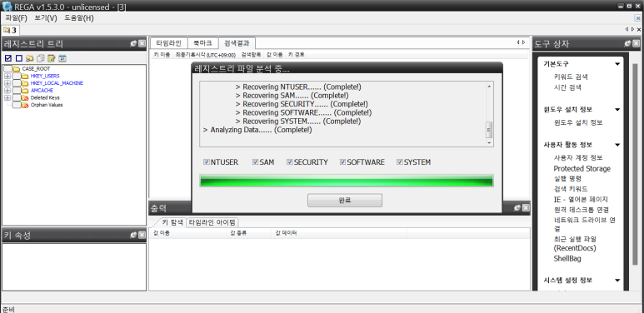Click the calendar icon in registry tree toolbar
644x313 pixels.
pyautogui.click(x=62, y=58)
